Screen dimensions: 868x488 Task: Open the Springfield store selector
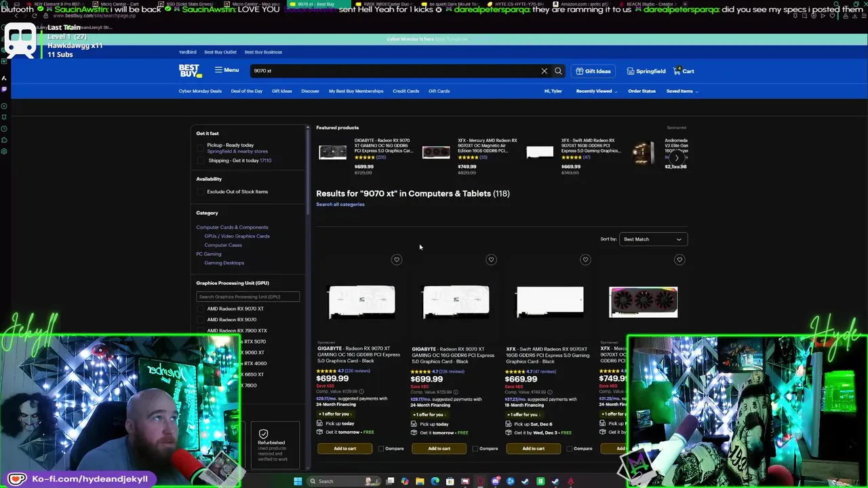click(646, 70)
